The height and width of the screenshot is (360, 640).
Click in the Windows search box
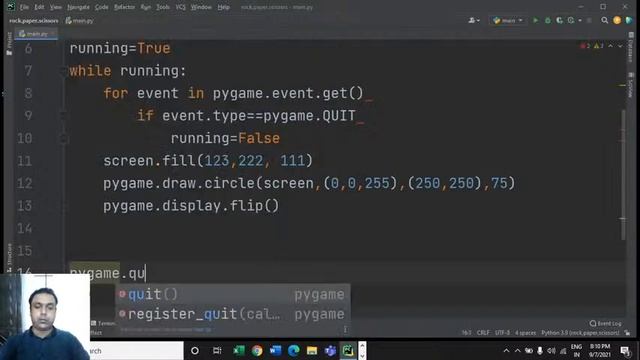click(x=136, y=351)
